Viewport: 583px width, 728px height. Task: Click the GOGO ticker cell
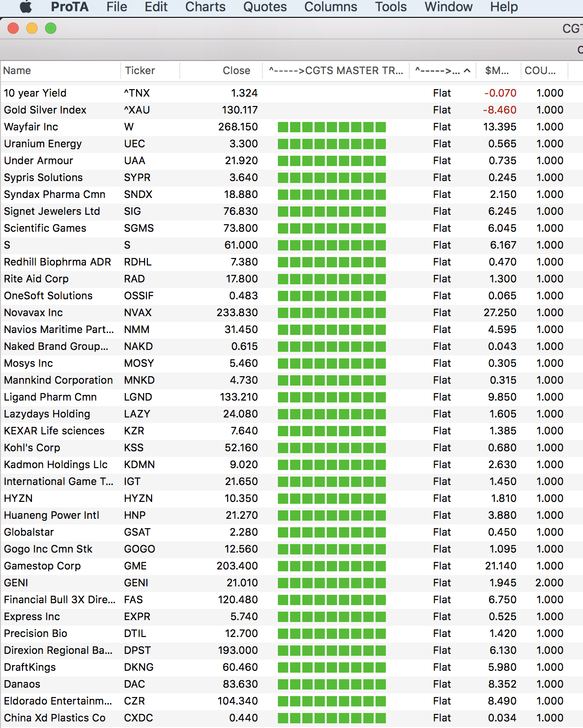[x=139, y=549]
